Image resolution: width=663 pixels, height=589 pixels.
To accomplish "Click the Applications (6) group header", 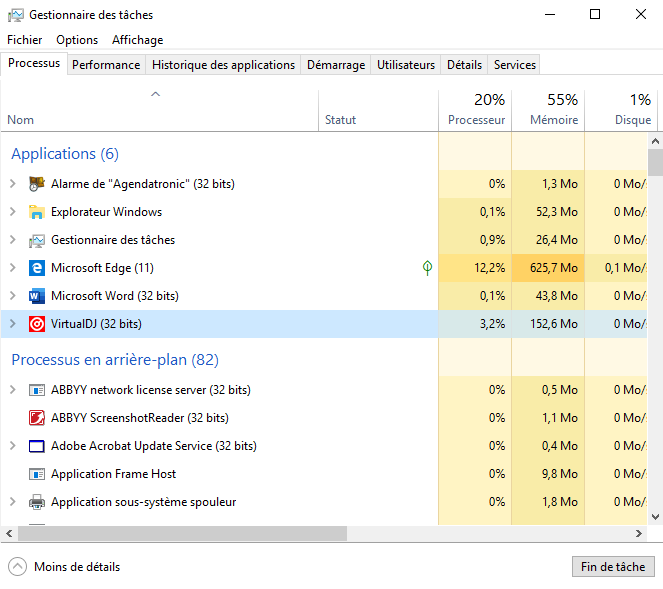I will click(x=65, y=153).
